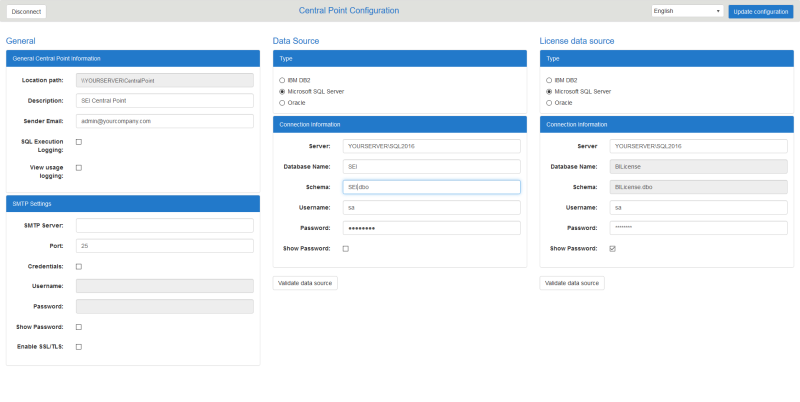Click the Data Source Schema field
This screenshot has width=800, height=402.
coord(431,187)
